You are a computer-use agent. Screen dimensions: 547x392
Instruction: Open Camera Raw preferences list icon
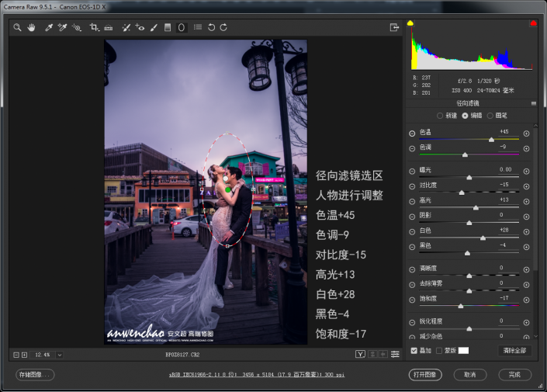pos(198,27)
